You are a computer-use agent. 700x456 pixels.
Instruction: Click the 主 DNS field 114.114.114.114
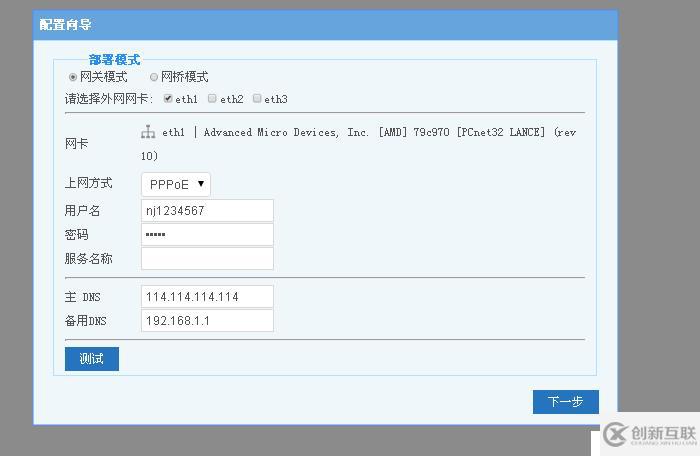click(207, 297)
